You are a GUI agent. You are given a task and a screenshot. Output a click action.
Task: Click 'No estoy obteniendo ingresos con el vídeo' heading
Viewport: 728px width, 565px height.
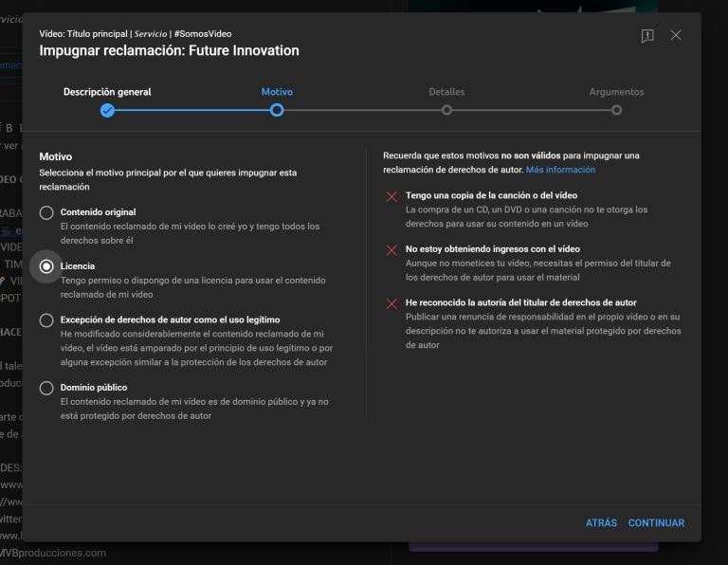[493, 249]
